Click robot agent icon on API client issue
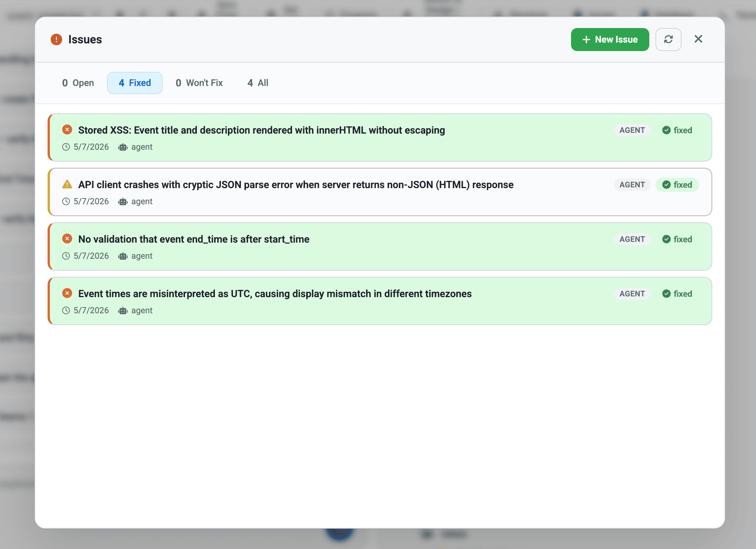Image resolution: width=756 pixels, height=549 pixels. 123,202
